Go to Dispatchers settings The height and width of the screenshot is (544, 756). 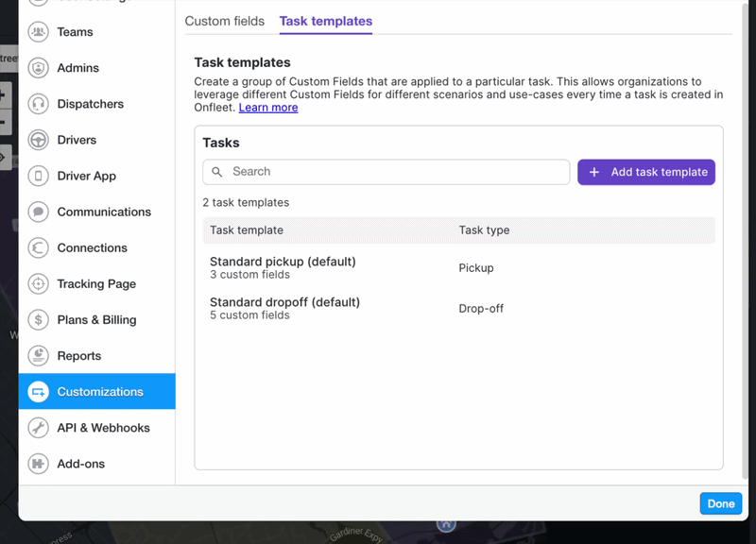pyautogui.click(x=97, y=104)
